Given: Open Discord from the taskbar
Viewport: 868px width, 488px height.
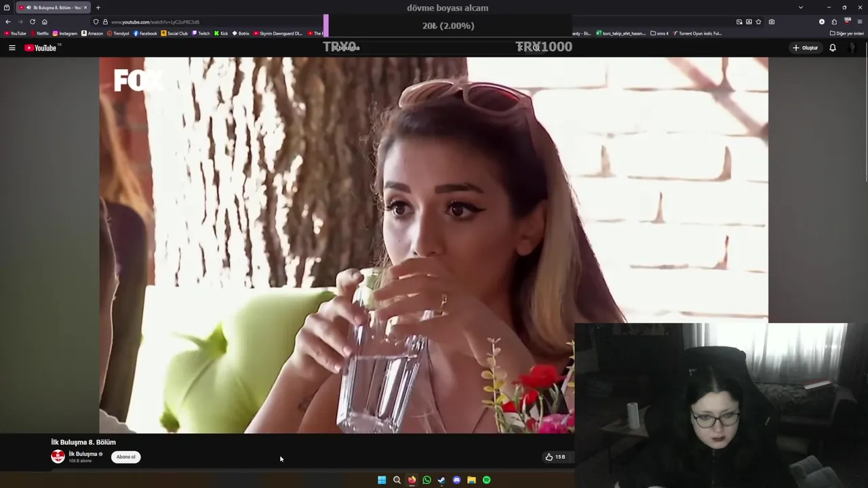Looking at the screenshot, I should point(456,480).
